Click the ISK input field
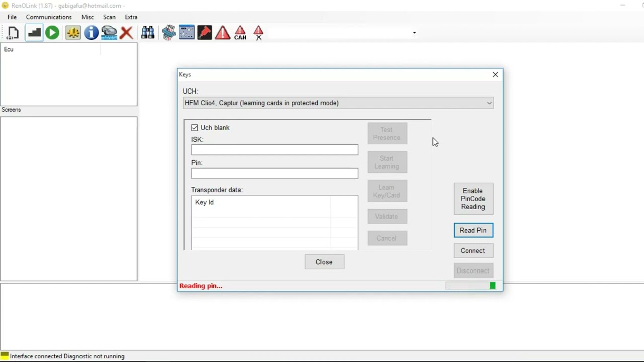 coord(275,150)
